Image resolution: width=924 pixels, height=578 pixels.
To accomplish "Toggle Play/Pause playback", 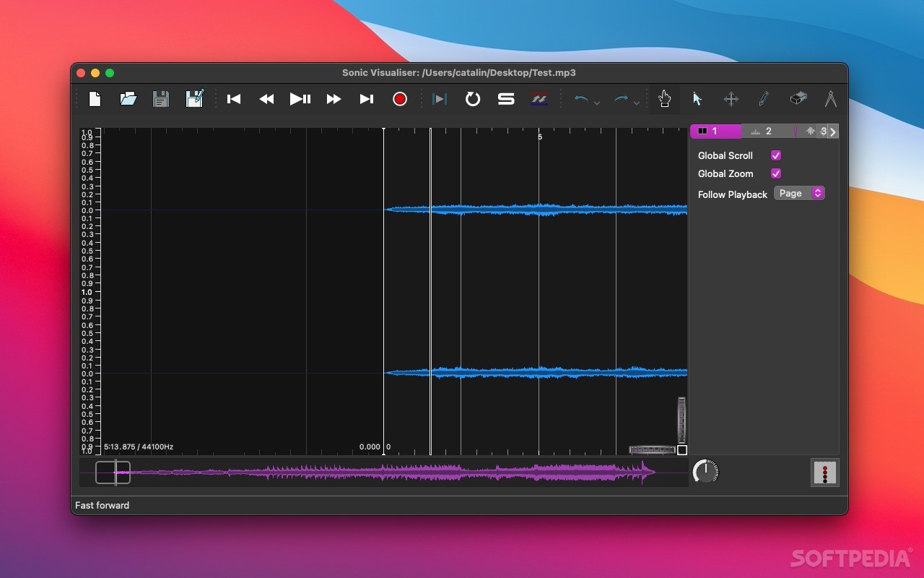I will pos(300,99).
